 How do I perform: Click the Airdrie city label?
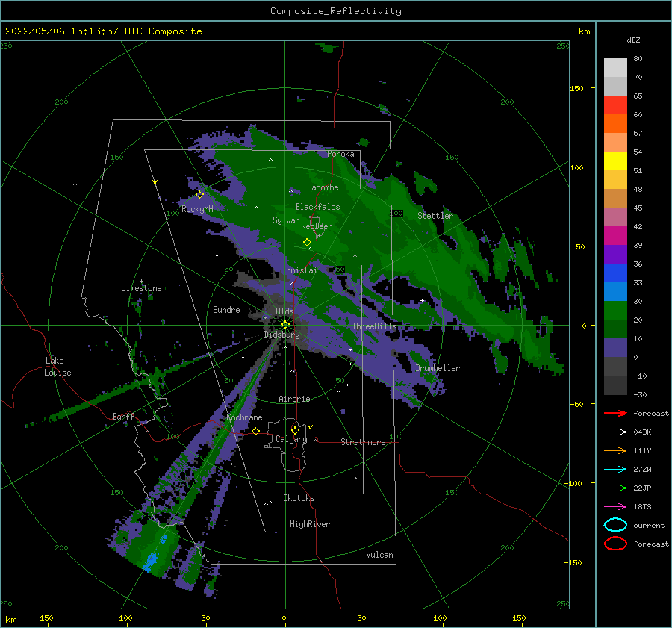[294, 399]
